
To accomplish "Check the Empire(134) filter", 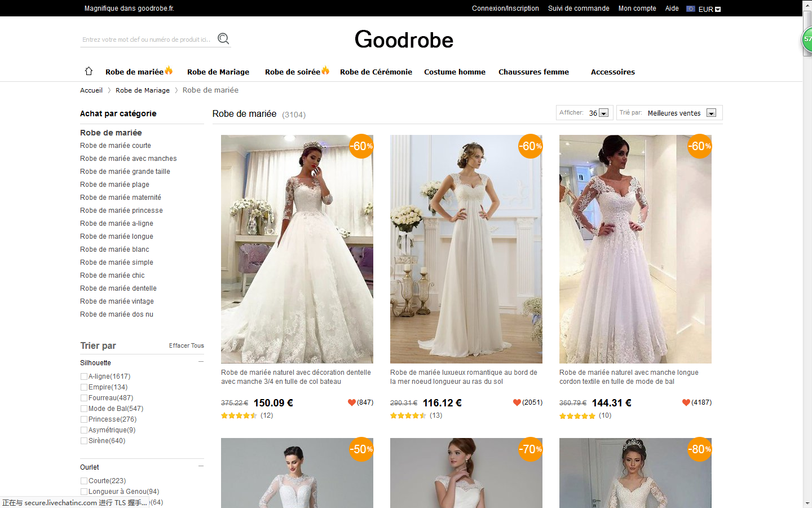I will pyautogui.click(x=83, y=387).
